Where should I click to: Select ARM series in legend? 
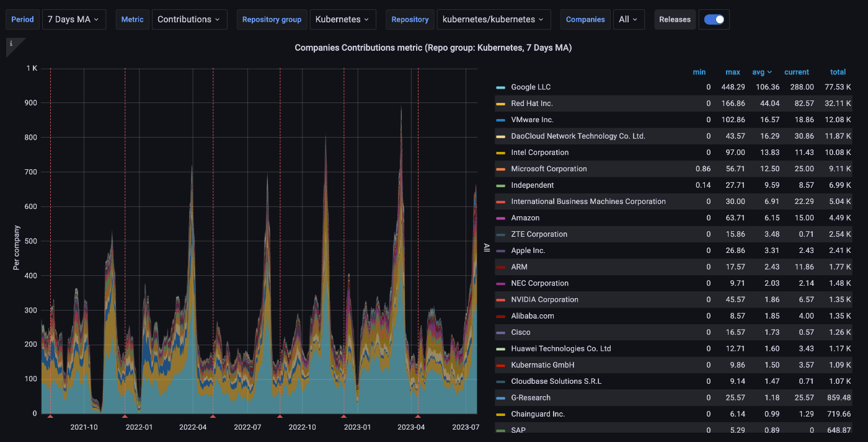pos(519,267)
